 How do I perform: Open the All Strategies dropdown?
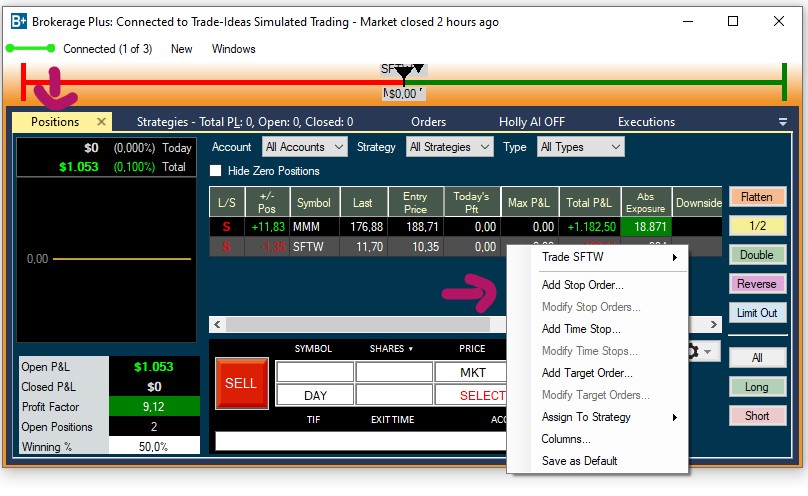coord(449,147)
